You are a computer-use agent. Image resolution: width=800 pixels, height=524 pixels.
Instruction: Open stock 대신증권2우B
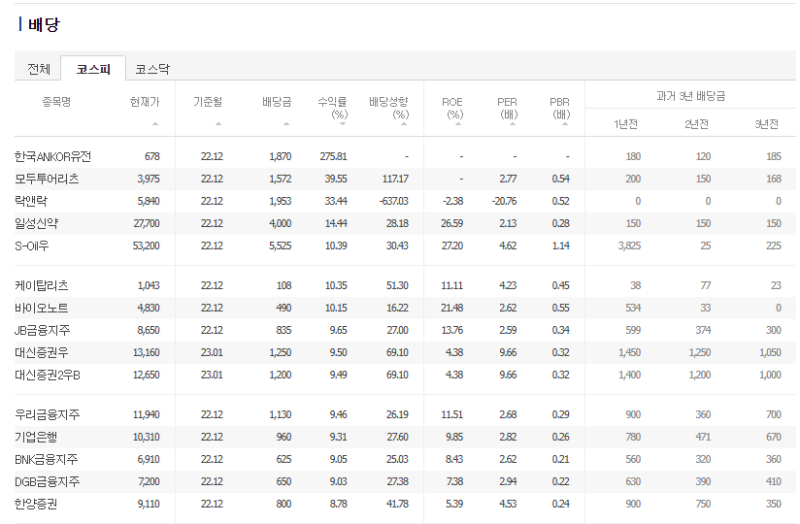tap(47, 375)
